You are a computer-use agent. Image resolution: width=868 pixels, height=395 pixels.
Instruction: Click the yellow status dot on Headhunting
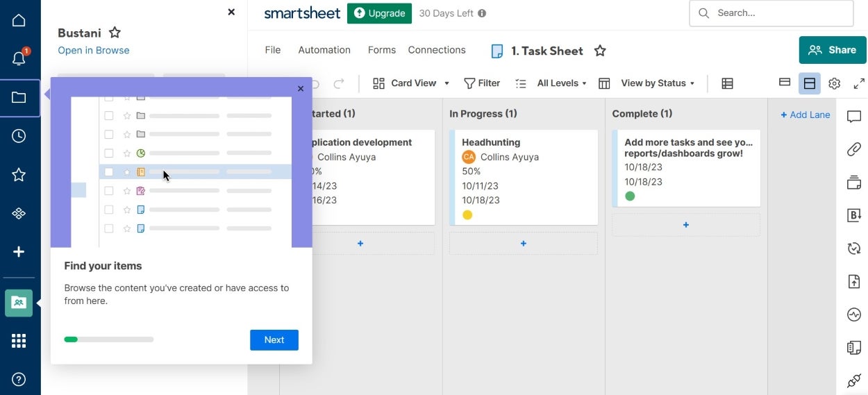(x=467, y=215)
